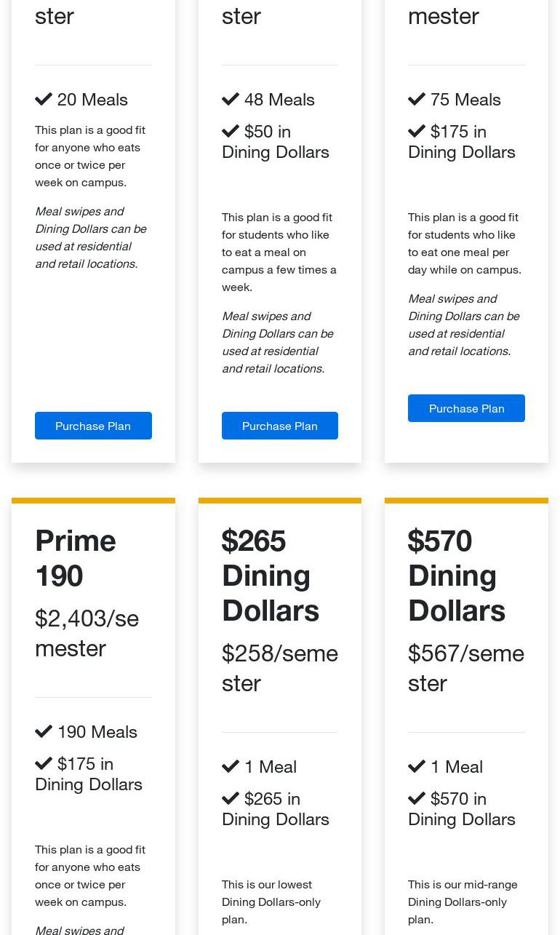
Task: Click the $258/semester price text
Action: [279, 668]
